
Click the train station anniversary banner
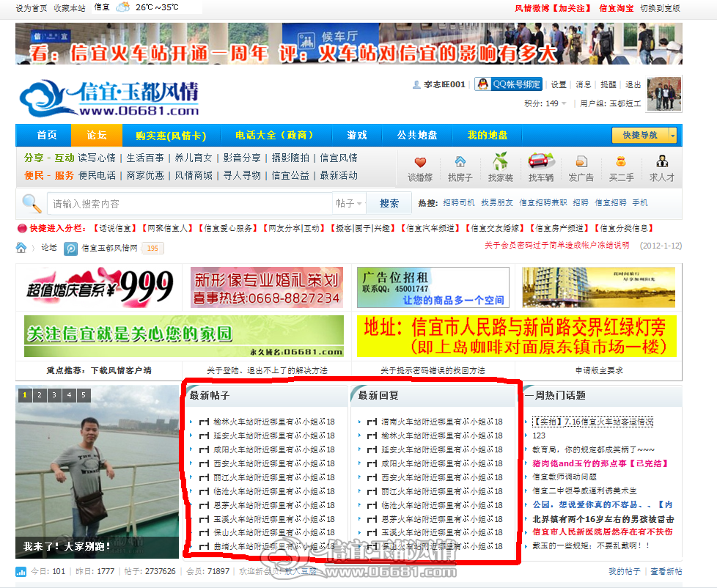348,43
